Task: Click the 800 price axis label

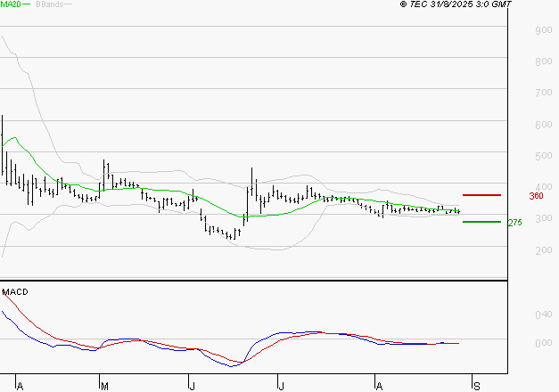Action: [543, 61]
